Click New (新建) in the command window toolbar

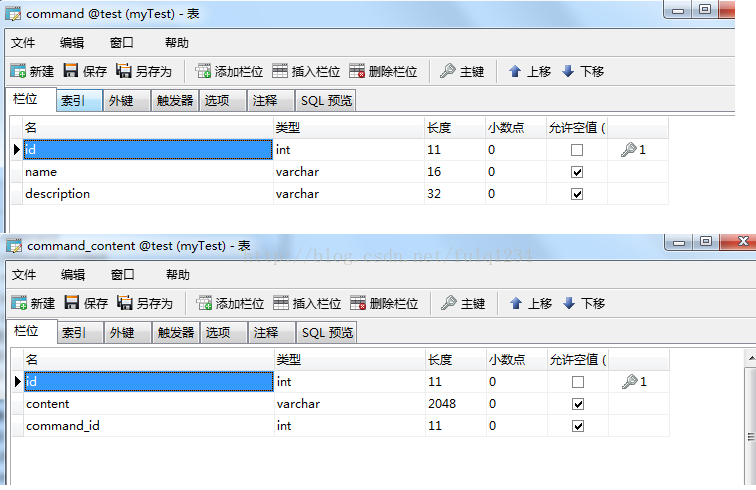[x=32, y=71]
